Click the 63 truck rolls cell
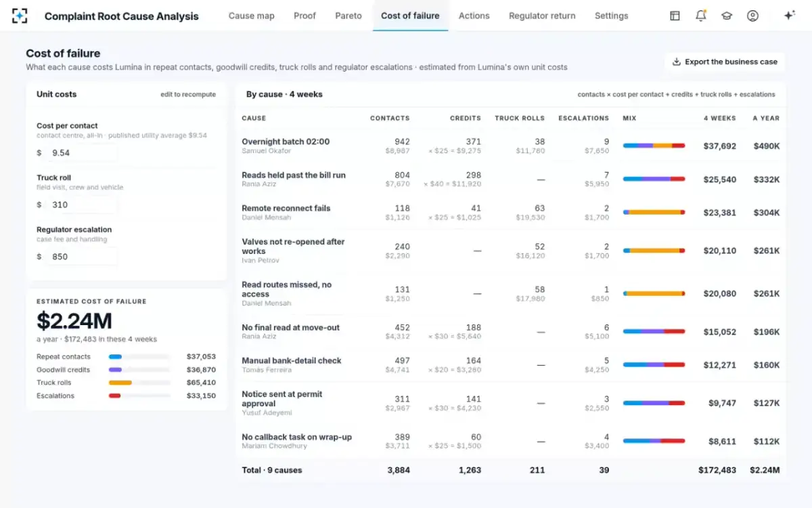812x508 pixels. pyautogui.click(x=539, y=208)
